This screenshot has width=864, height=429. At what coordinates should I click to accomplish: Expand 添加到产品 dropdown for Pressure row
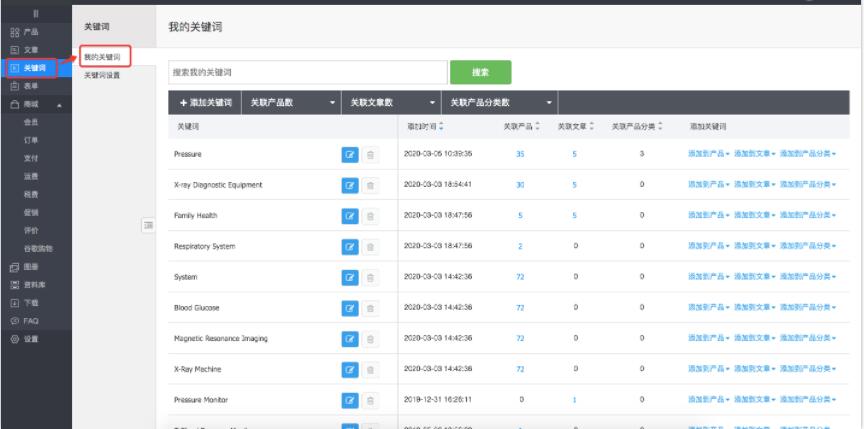pyautogui.click(x=709, y=154)
